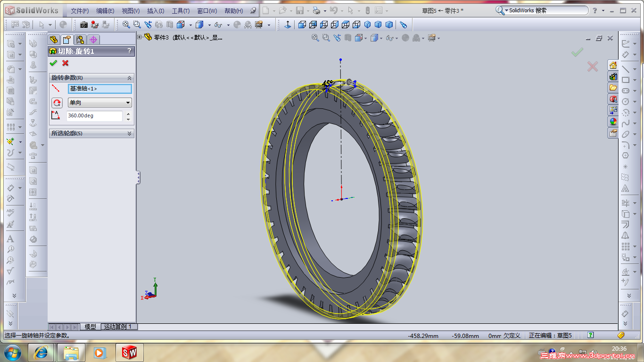This screenshot has width=644, height=362.
Task: Click viewport confirmation corner red X
Action: (x=593, y=66)
